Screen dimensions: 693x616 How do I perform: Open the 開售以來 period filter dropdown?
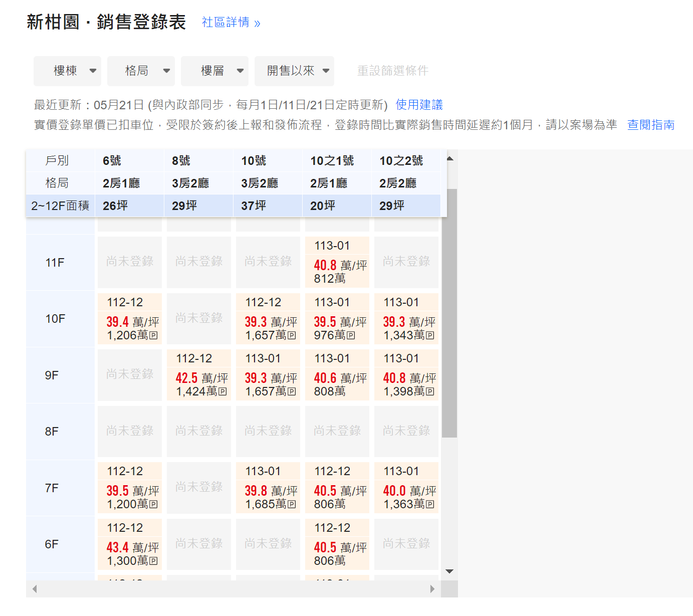[x=294, y=71]
